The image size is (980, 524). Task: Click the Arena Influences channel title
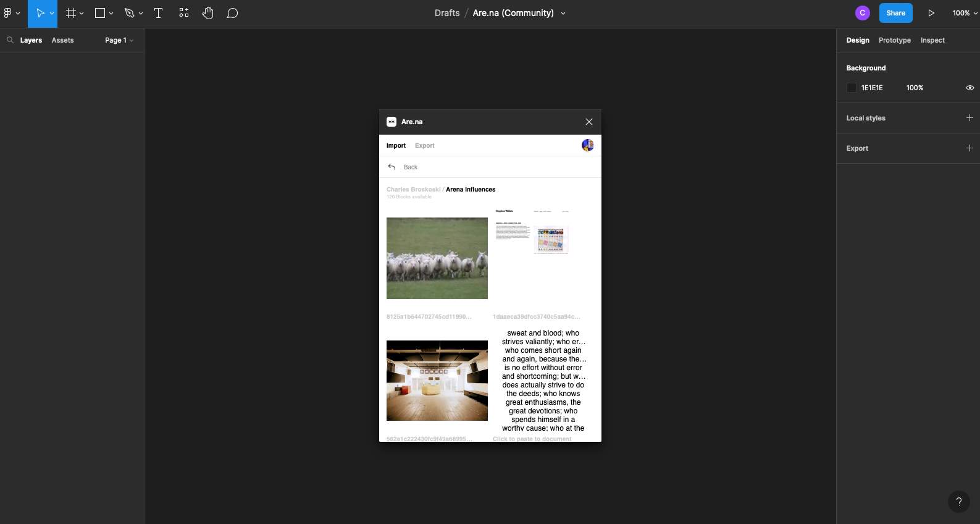click(x=471, y=190)
